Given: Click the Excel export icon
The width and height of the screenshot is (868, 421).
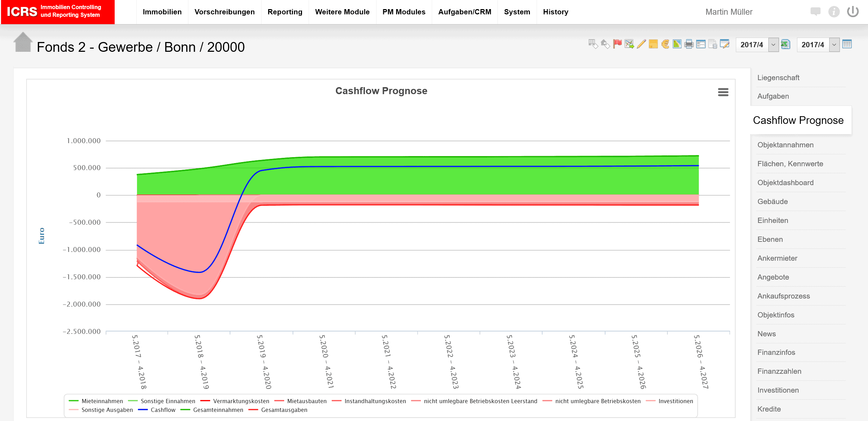Looking at the screenshot, I should 785,44.
